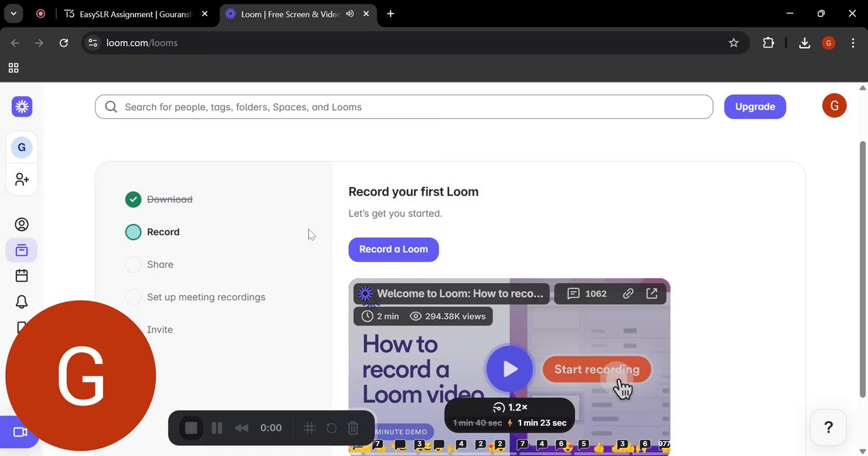Close the EasySLR Assignment tab

pos(204,14)
